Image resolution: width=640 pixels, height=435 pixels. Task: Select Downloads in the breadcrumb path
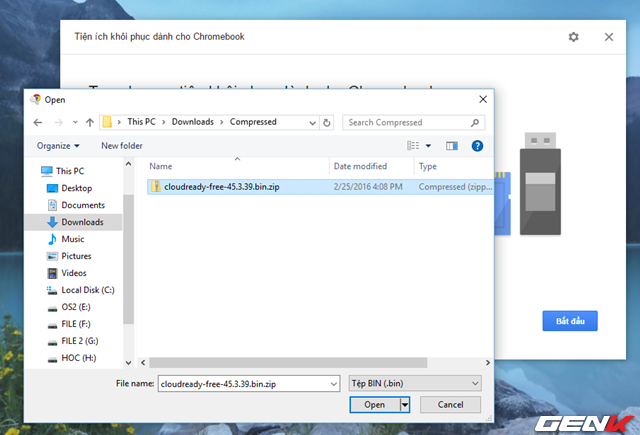pos(193,122)
